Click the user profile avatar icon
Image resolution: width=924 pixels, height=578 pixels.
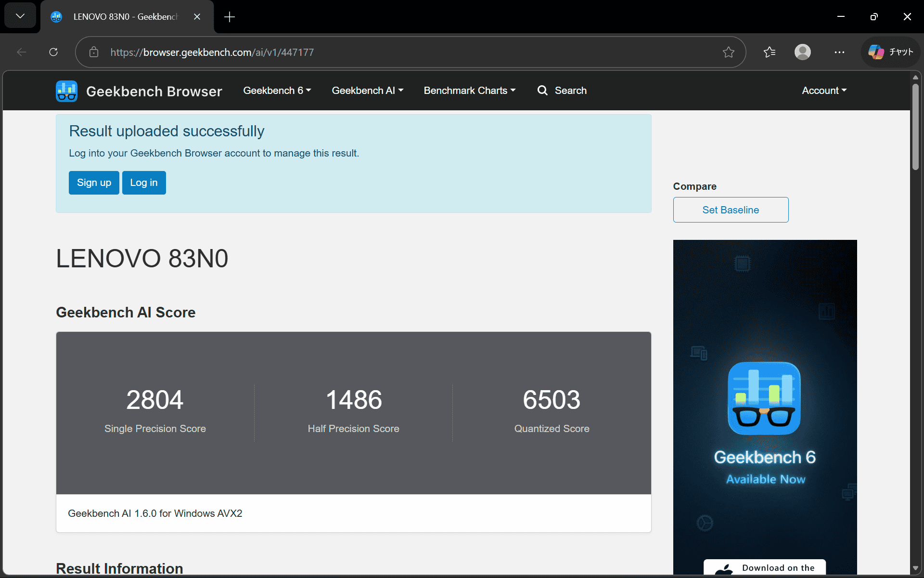point(802,52)
